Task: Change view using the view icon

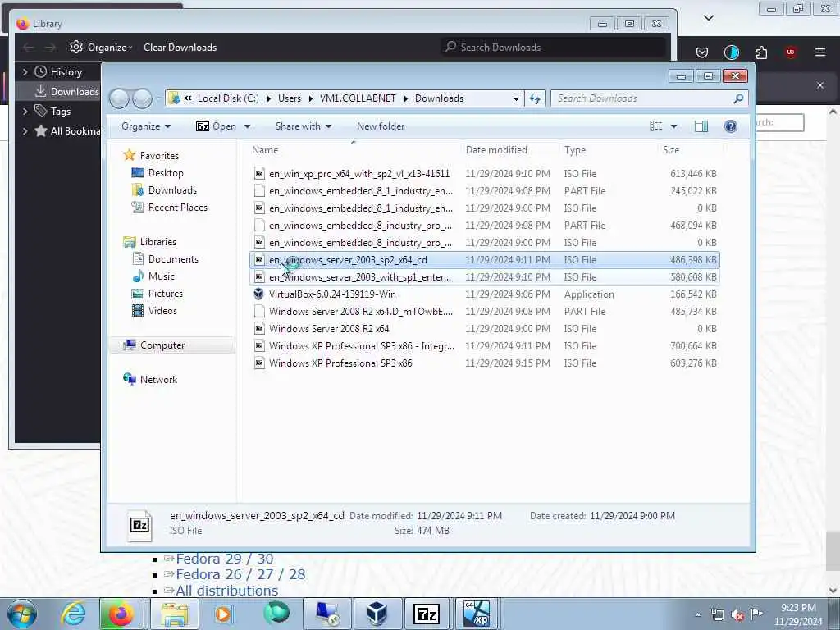Action: coord(656,126)
